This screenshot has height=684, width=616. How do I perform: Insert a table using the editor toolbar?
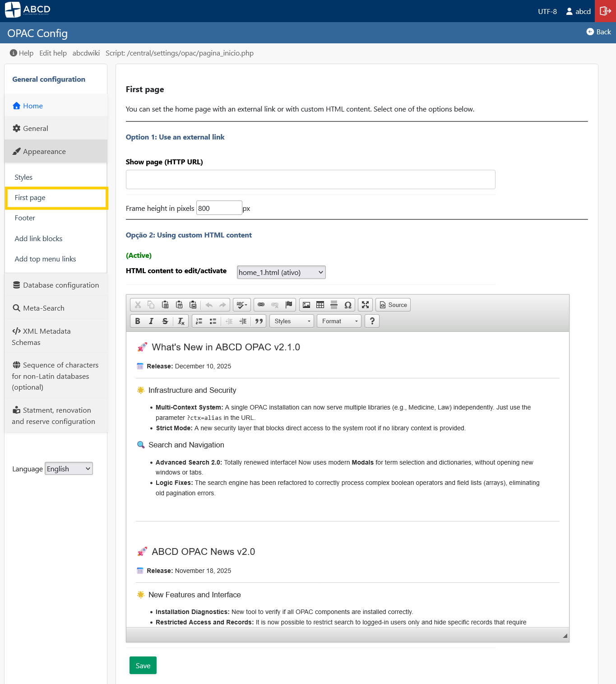(320, 305)
